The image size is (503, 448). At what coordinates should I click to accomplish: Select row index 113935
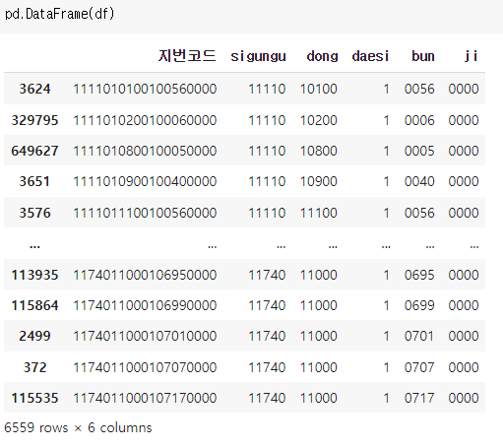click(x=34, y=275)
